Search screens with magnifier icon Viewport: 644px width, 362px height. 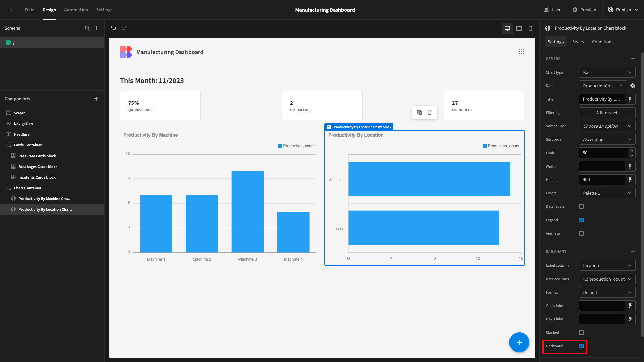(87, 28)
